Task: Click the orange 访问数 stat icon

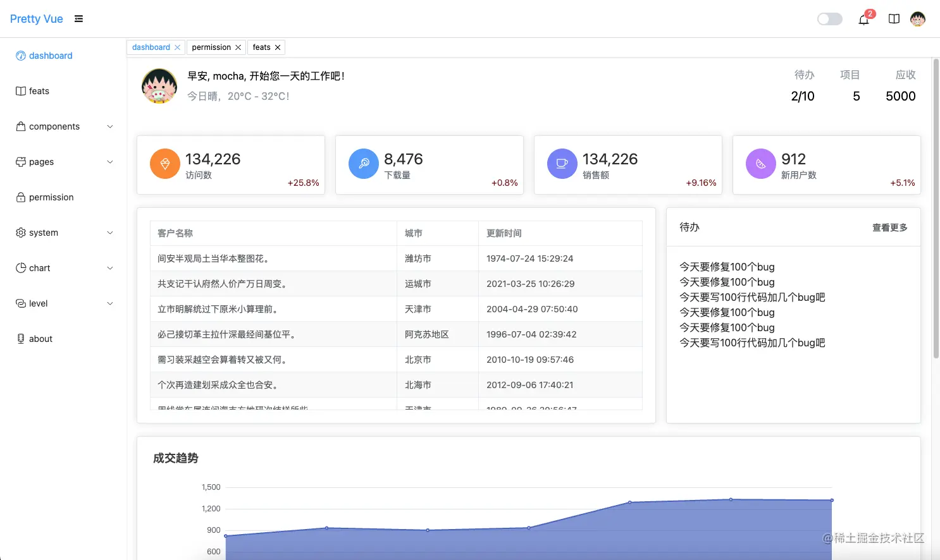Action: click(164, 164)
